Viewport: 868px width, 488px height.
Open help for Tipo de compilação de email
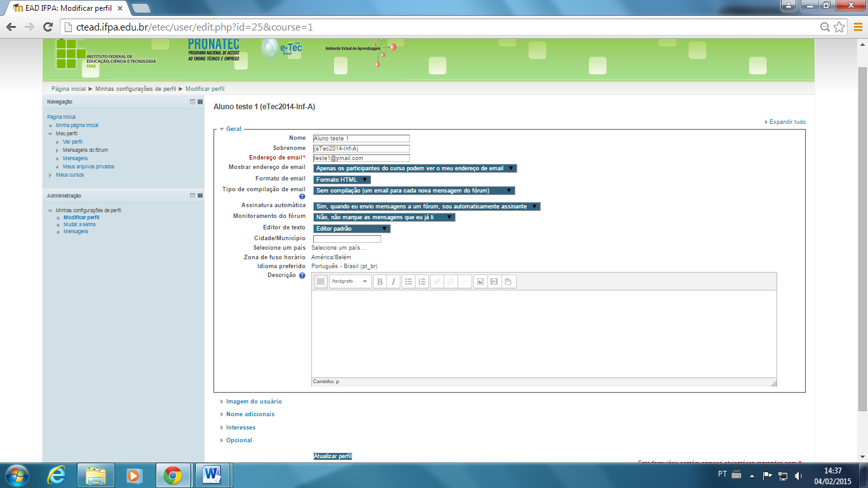pos(302,196)
